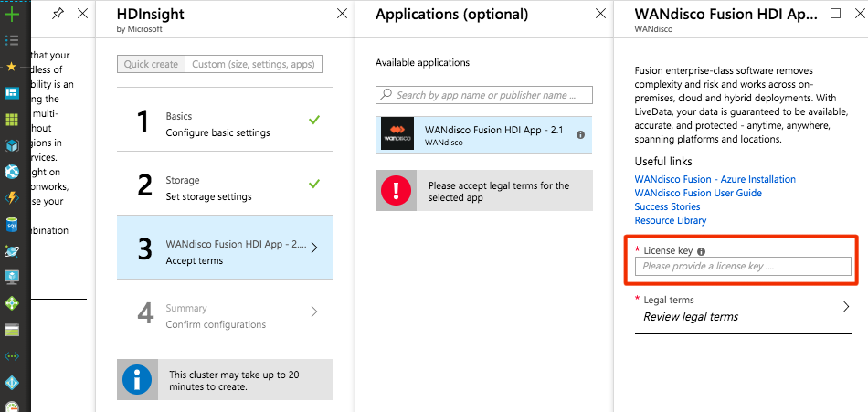Click the 'cluster may take up to 20 minutes' notice

tap(234, 380)
